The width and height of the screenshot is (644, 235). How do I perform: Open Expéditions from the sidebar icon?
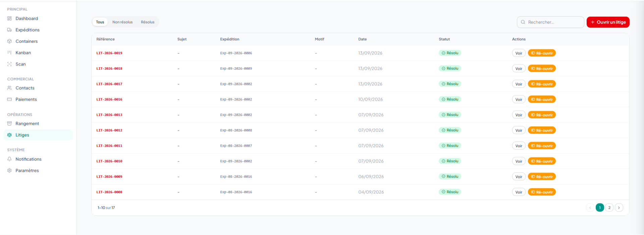point(9,30)
